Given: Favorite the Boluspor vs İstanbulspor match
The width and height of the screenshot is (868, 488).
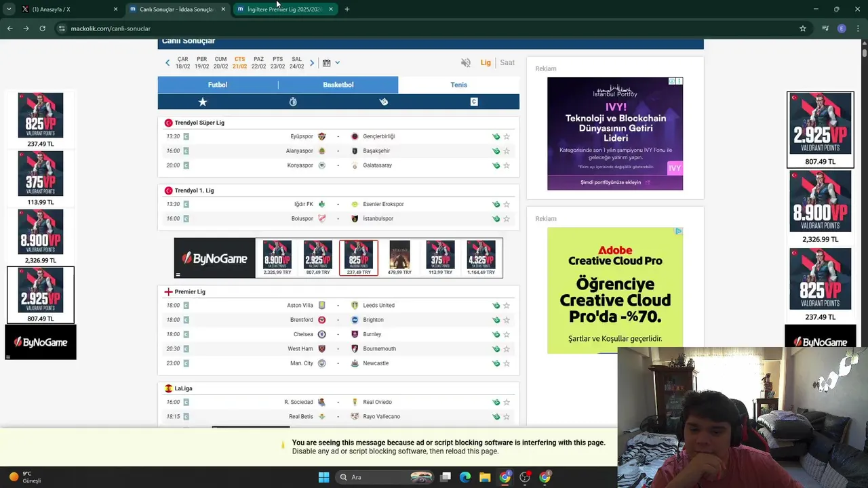Looking at the screenshot, I should [x=507, y=219].
